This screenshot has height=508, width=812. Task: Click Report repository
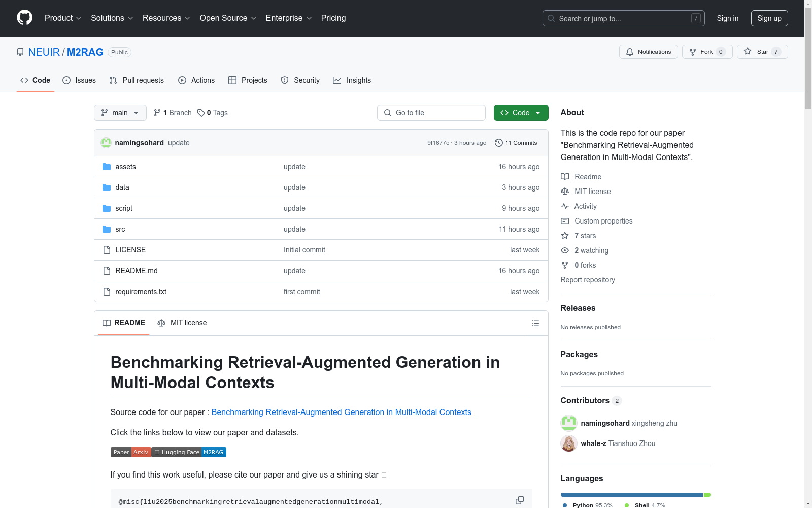[588, 280]
